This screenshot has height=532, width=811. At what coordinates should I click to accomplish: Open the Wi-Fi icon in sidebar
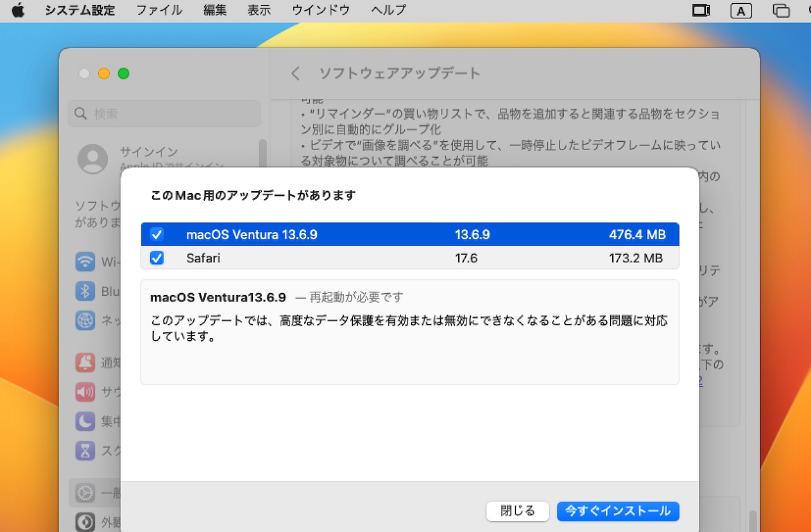pyautogui.click(x=85, y=262)
